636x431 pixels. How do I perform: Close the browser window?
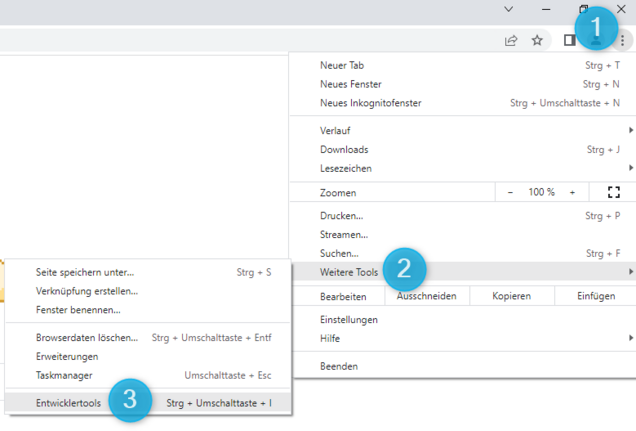[x=621, y=9]
